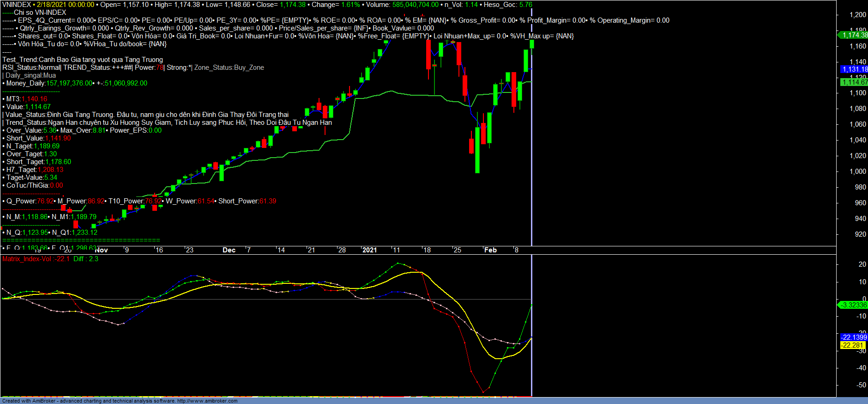Click the green indicator line's peak above 20
This screenshot has height=404, width=868.
point(398,263)
